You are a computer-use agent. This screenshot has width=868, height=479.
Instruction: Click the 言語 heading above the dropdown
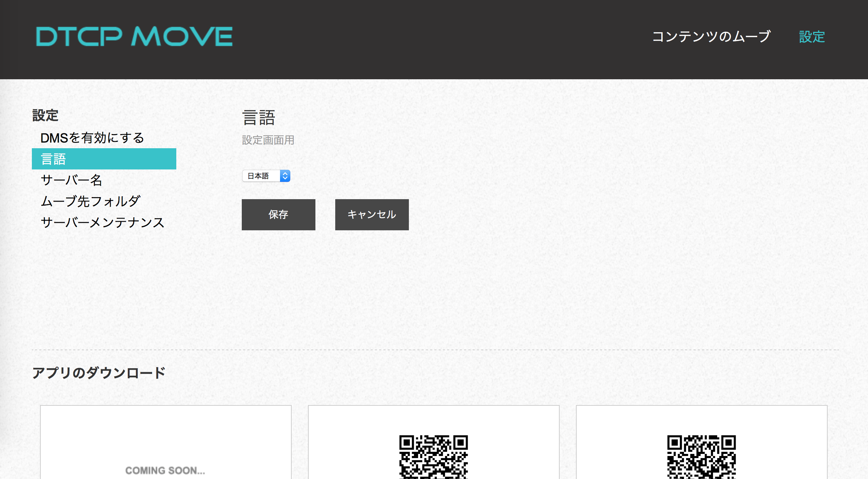click(x=258, y=117)
